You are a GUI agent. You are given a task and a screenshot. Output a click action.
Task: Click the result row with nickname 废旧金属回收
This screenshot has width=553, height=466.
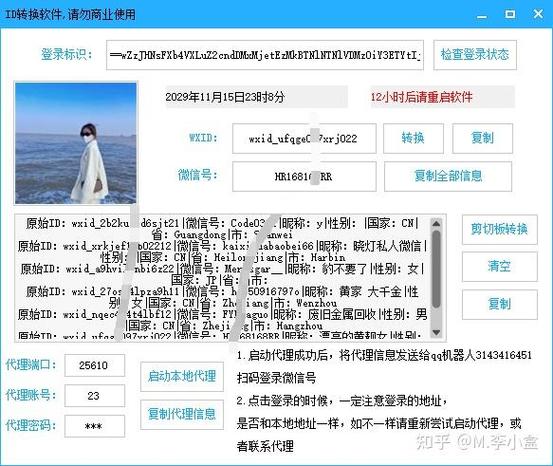pos(222,314)
